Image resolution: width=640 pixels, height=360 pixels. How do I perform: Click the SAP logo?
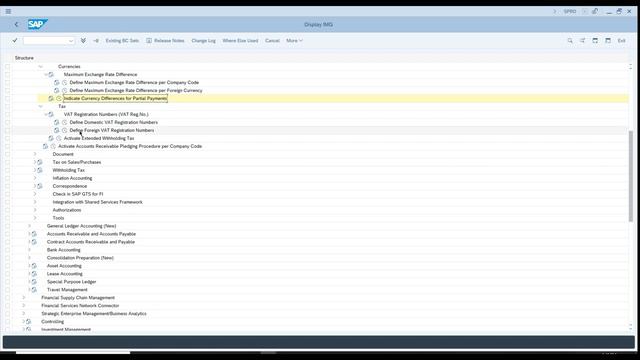[38, 24]
